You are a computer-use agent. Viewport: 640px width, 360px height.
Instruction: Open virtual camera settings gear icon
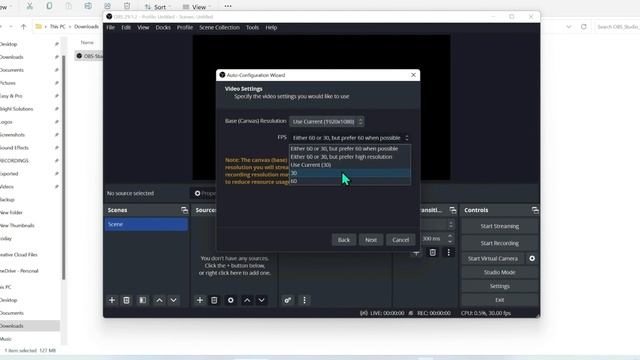(532, 258)
